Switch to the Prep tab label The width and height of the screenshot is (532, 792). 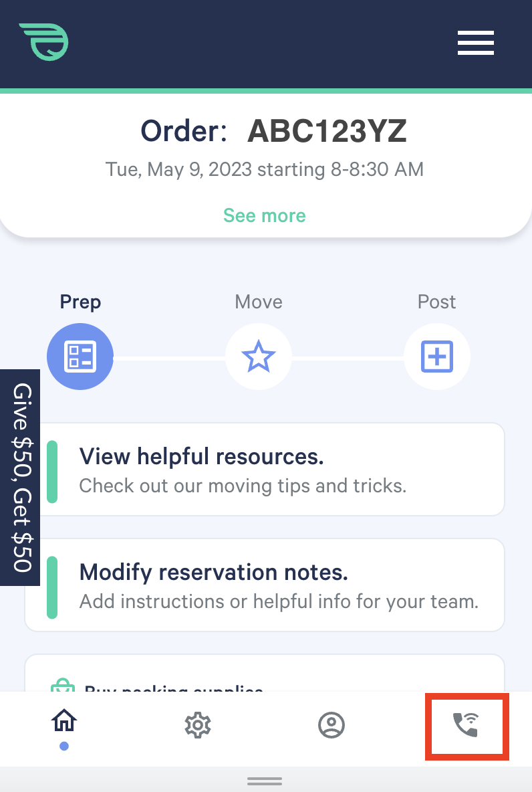[x=80, y=302]
